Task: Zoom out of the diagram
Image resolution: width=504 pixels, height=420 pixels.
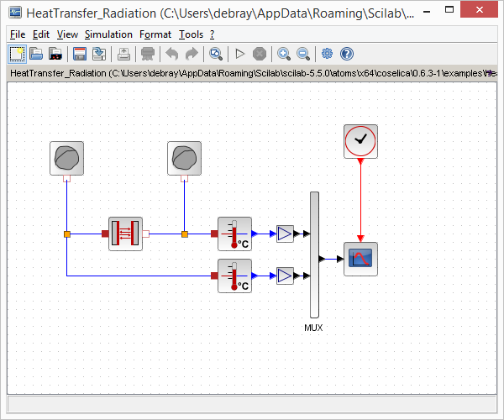Action: [x=303, y=54]
